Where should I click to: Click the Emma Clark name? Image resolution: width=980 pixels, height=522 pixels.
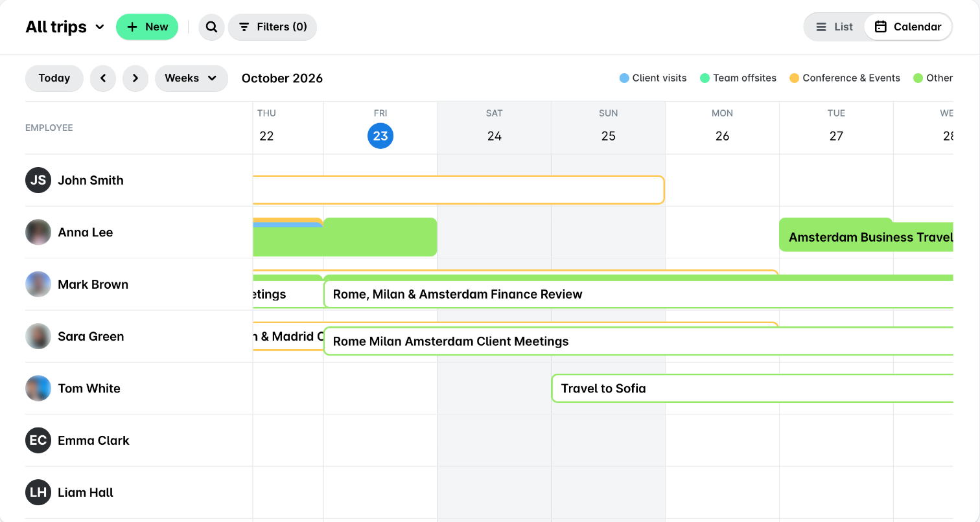click(x=94, y=440)
